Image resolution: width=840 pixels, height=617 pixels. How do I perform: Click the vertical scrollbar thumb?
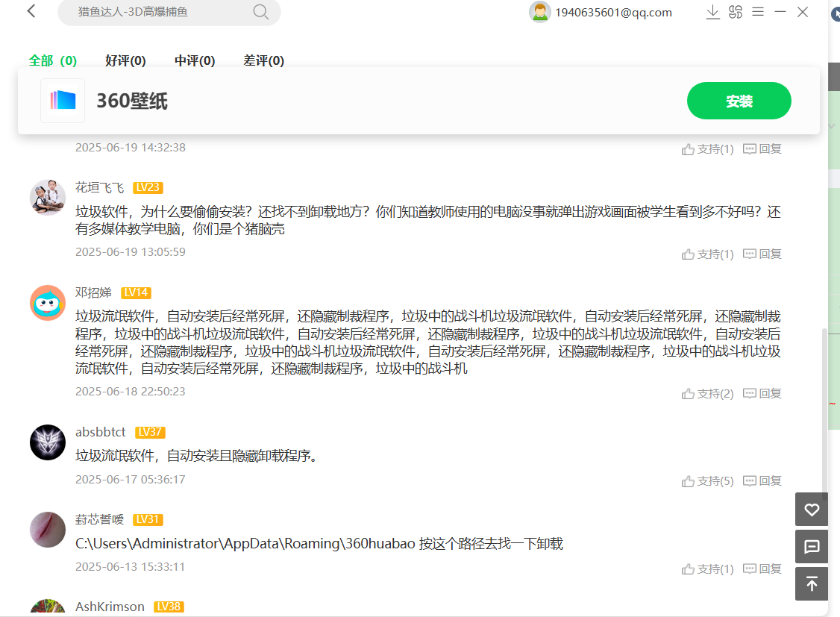pos(824,410)
